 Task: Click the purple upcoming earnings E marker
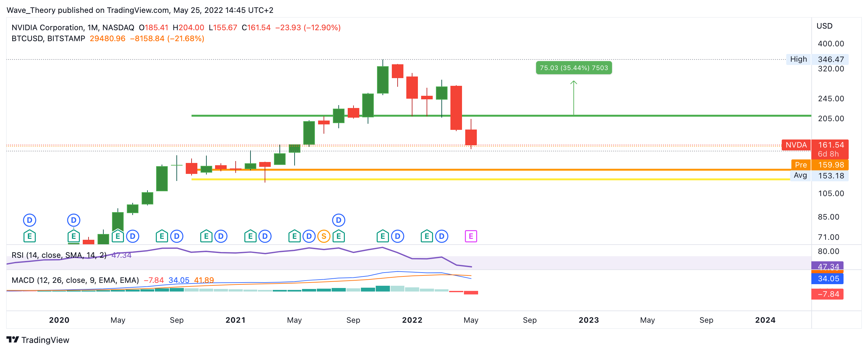pos(471,236)
